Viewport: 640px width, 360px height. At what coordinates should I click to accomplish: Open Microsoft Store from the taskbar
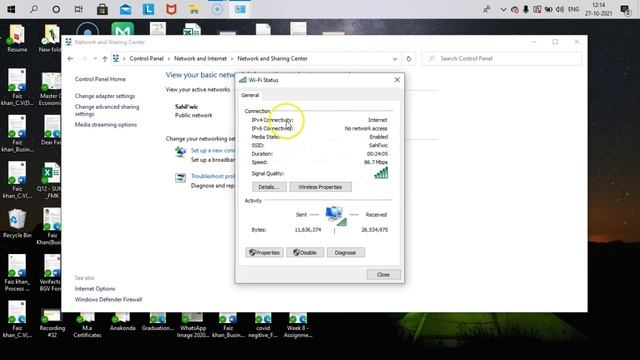[102, 9]
